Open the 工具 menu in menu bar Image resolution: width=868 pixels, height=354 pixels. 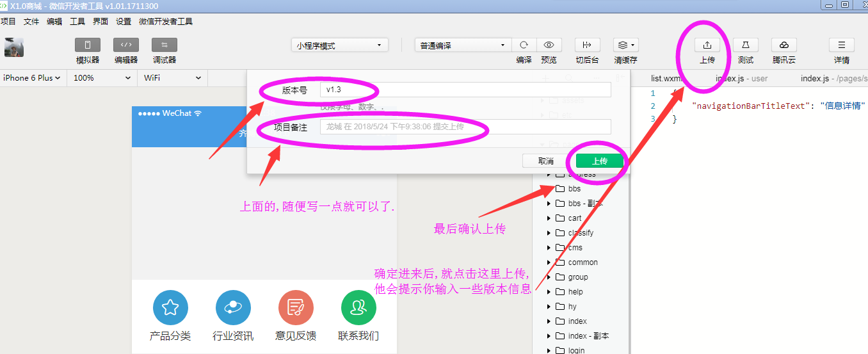click(x=77, y=21)
